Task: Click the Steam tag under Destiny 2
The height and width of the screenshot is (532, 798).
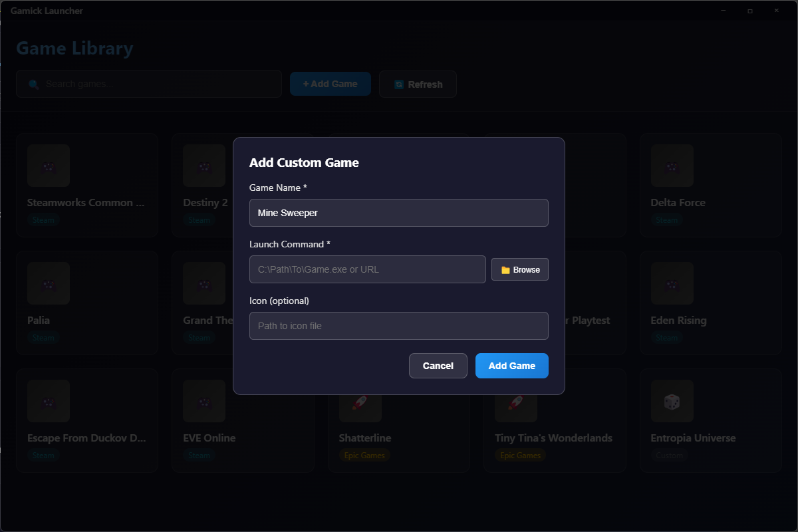Action: point(199,220)
